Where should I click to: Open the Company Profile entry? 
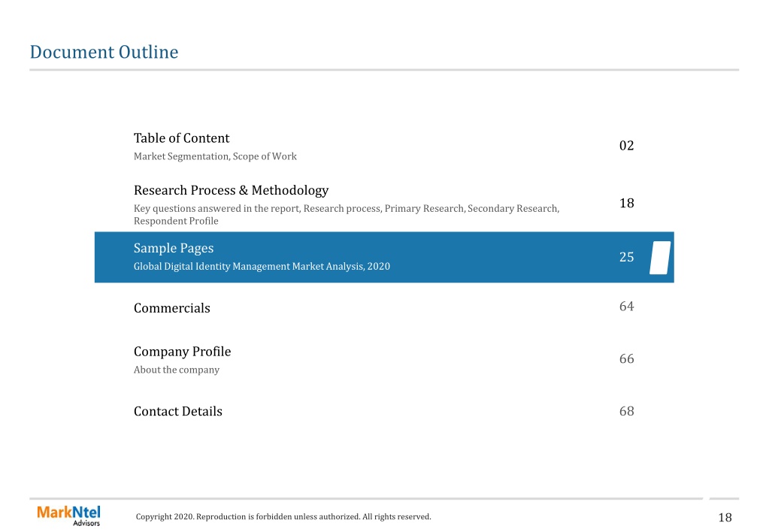182,352
